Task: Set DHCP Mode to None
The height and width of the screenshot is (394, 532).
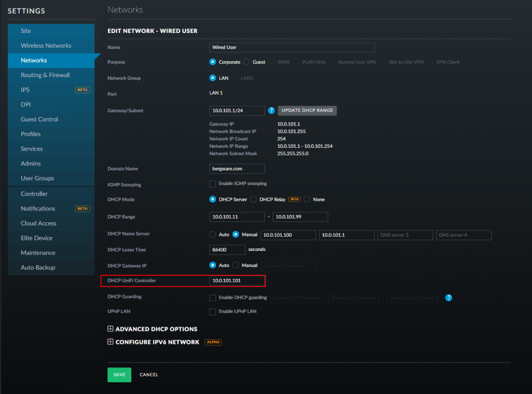Action: coord(307,199)
